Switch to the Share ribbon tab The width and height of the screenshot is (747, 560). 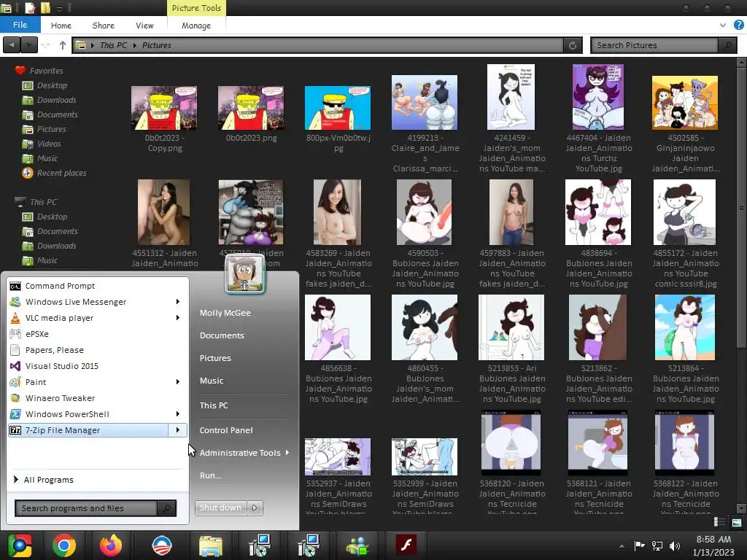pyautogui.click(x=104, y=26)
